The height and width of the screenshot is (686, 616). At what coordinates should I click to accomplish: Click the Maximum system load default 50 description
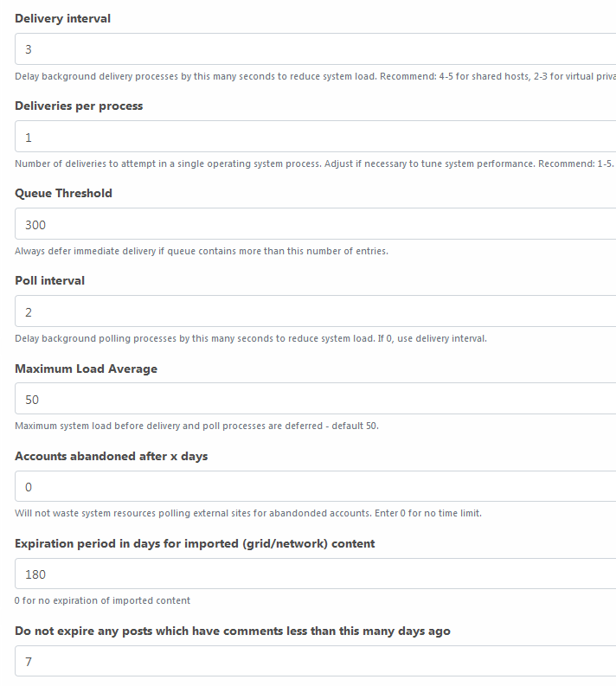pos(197,426)
